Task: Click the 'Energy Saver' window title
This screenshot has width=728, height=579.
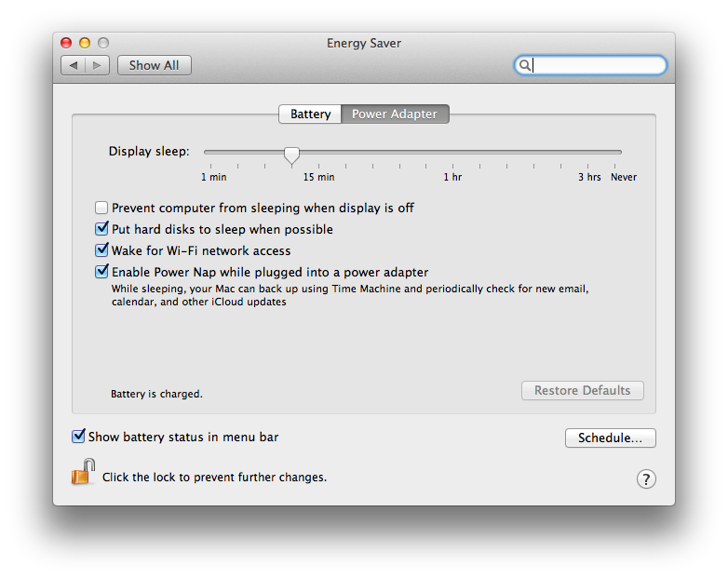Action: [x=364, y=43]
